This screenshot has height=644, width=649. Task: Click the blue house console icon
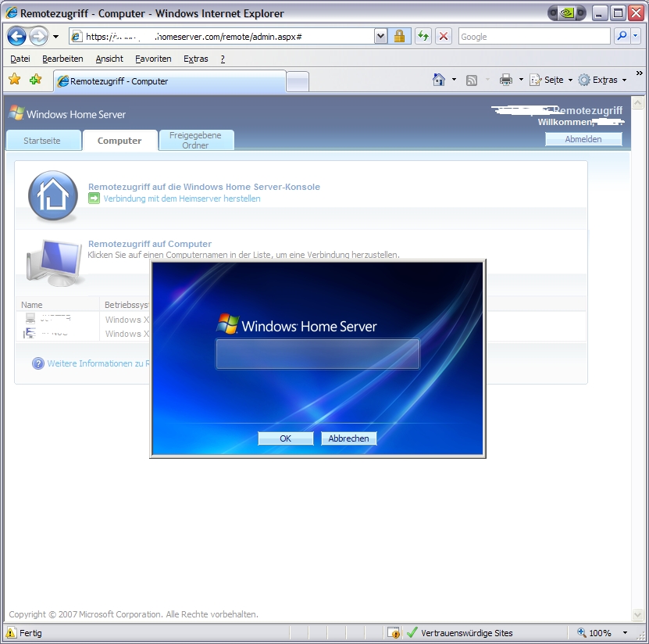[x=53, y=195]
